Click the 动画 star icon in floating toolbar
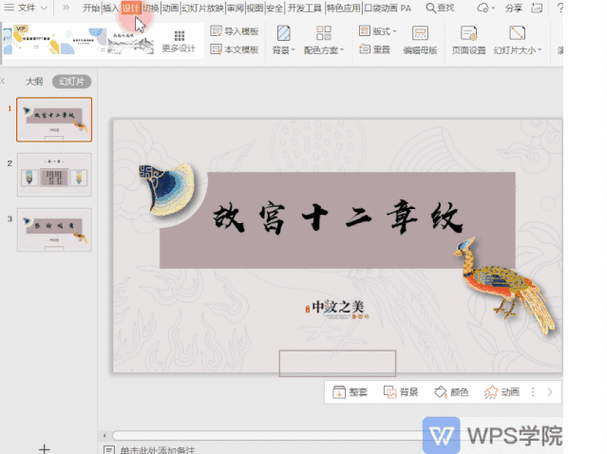Image resolution: width=607 pixels, height=454 pixels. [x=491, y=392]
